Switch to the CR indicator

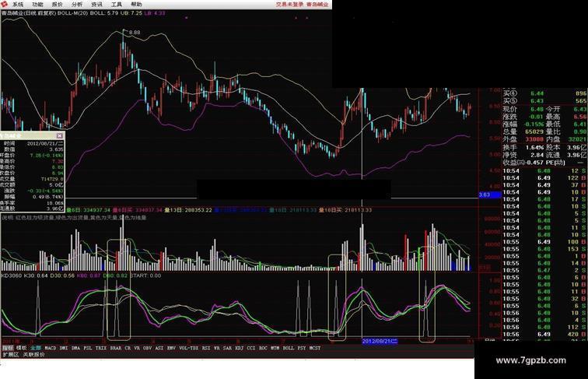pyautogui.click(x=128, y=348)
